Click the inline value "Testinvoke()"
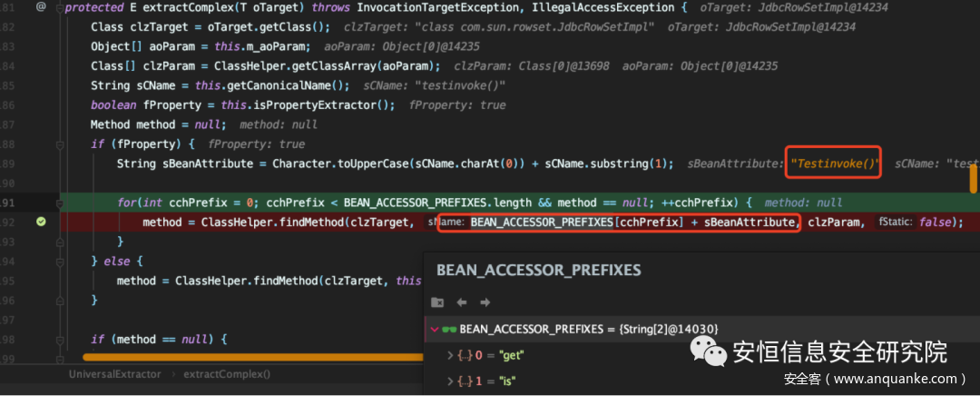 pyautogui.click(x=835, y=163)
